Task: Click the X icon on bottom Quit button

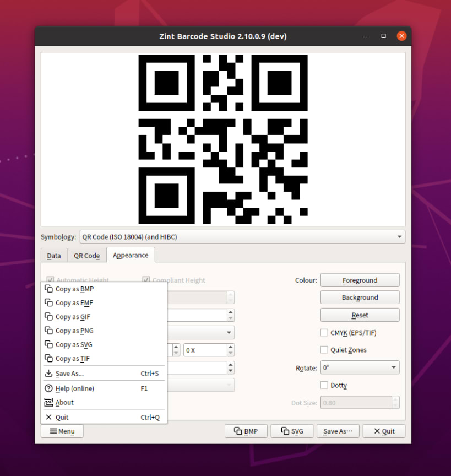Action: [377, 431]
